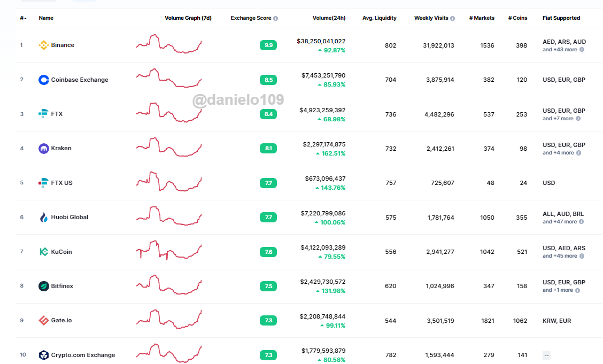The image size is (603, 364).
Task: Click Coinbase 8.5 exchange score badge
Action: tap(268, 80)
